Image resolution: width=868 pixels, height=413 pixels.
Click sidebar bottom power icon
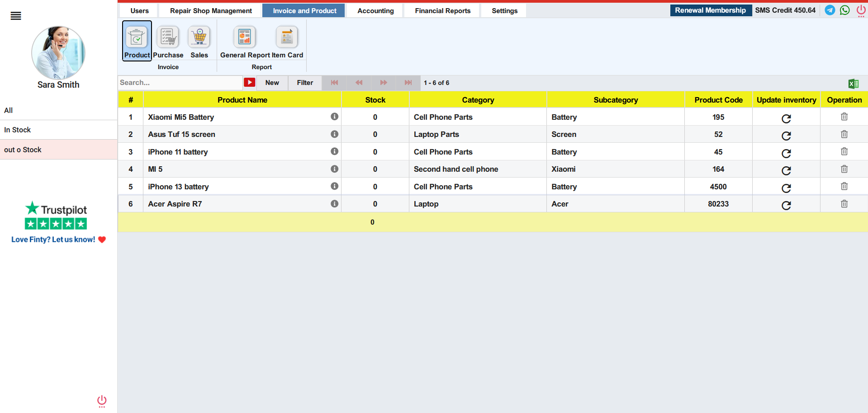click(x=102, y=401)
